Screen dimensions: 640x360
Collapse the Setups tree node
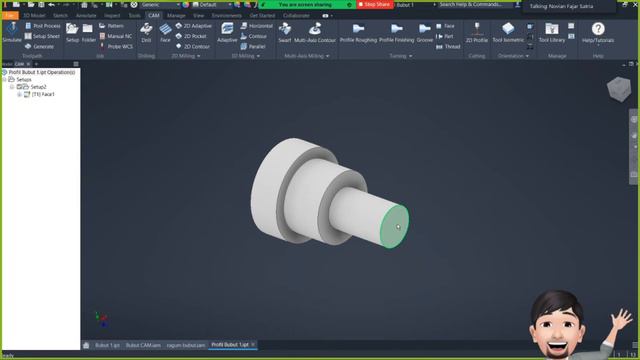pyautogui.click(x=4, y=80)
